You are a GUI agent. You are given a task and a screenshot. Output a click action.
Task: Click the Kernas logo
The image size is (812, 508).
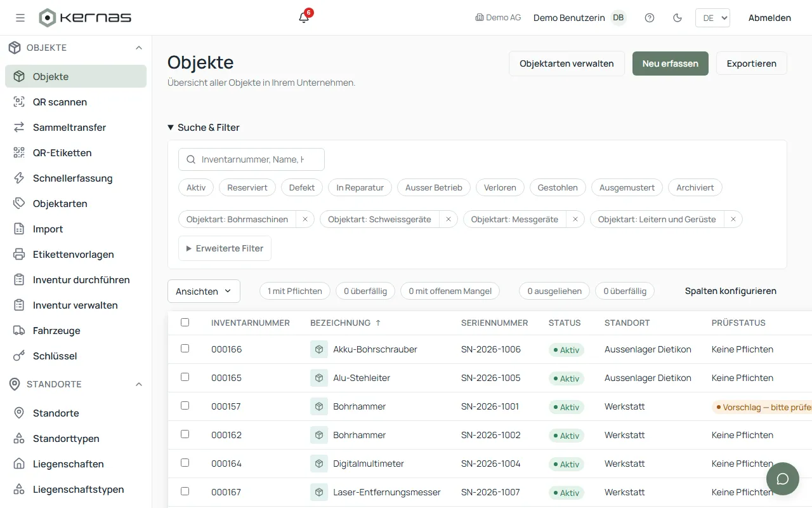85,18
